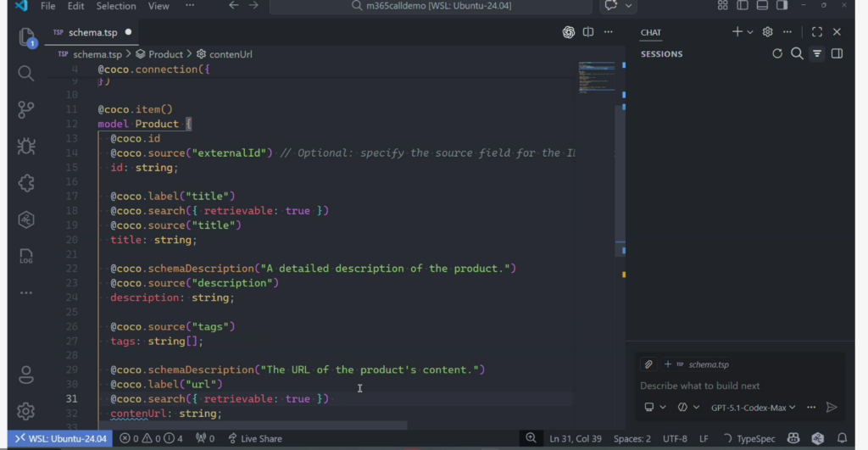Open the TypeSpec language mode selector
Image resolution: width=868 pixels, height=450 pixels.
tap(755, 438)
